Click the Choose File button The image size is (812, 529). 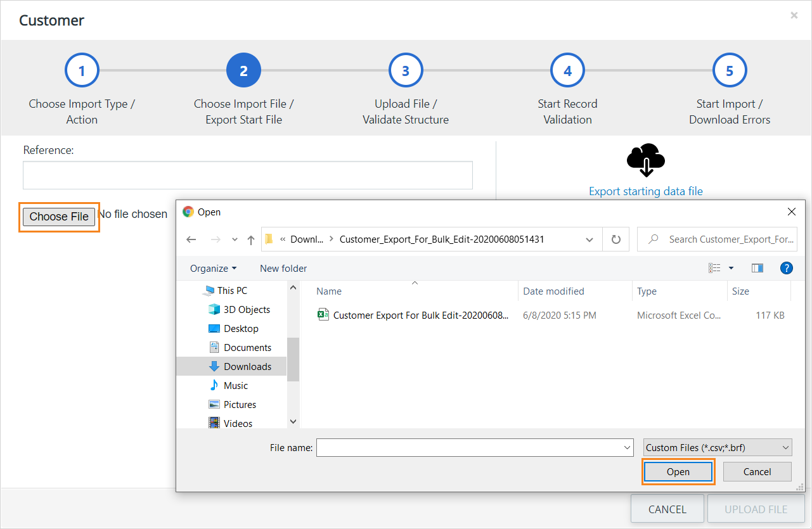(x=59, y=217)
